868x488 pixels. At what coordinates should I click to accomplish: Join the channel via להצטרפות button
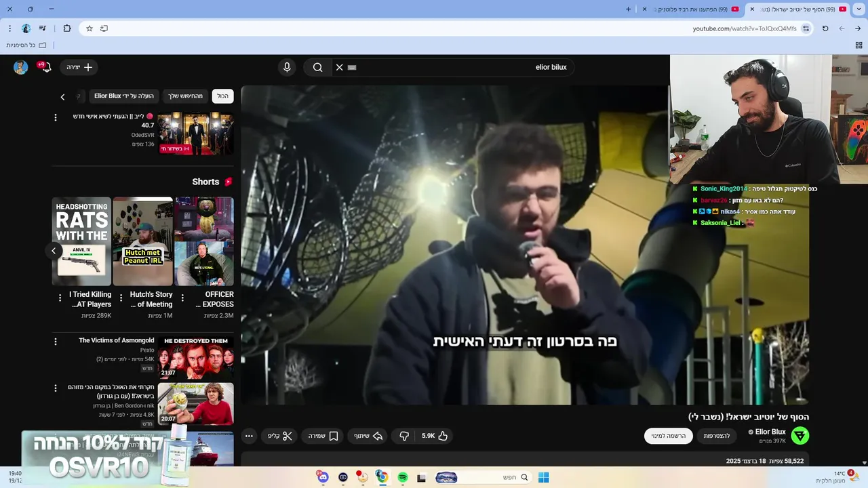tap(717, 436)
